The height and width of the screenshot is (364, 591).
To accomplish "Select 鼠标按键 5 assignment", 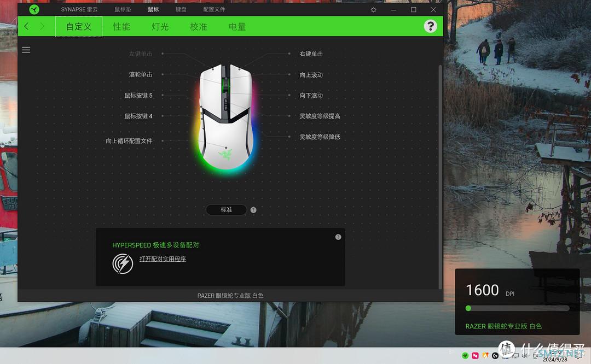I will (138, 95).
